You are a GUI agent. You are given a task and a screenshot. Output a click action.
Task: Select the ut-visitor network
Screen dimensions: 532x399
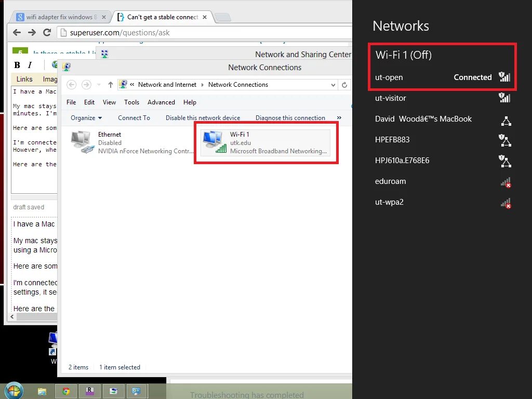click(x=443, y=98)
